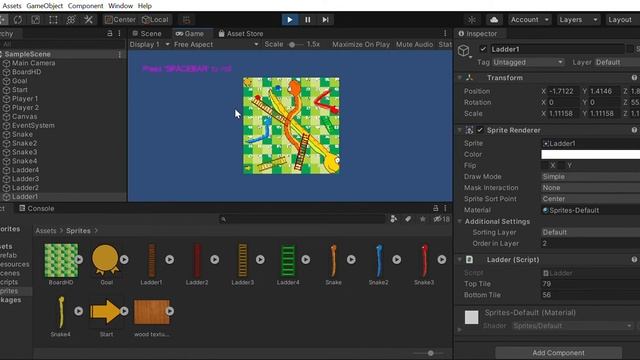Open the collaborate icon beside the cloud
The image size is (640, 360).
pyautogui.click(x=472, y=20)
